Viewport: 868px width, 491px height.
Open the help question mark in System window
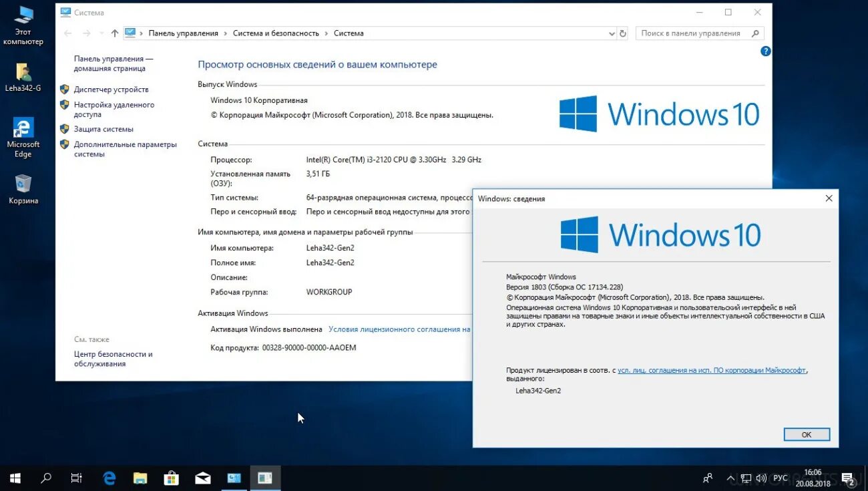tap(766, 51)
